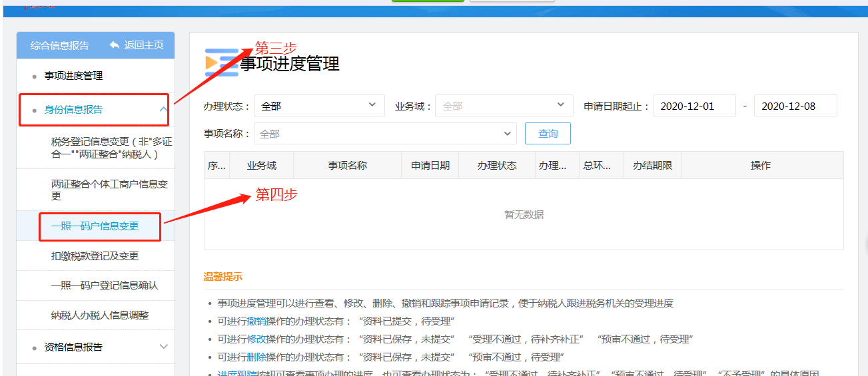Select 纳税人办税人信息调整 item
The image size is (868, 376).
pyautogui.click(x=99, y=315)
